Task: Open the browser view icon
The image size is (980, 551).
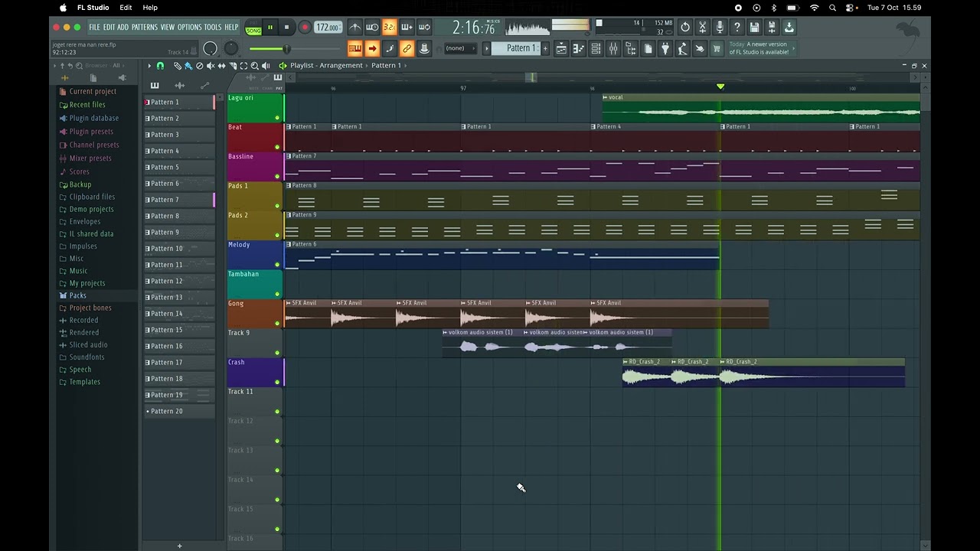Action: pyautogui.click(x=630, y=49)
